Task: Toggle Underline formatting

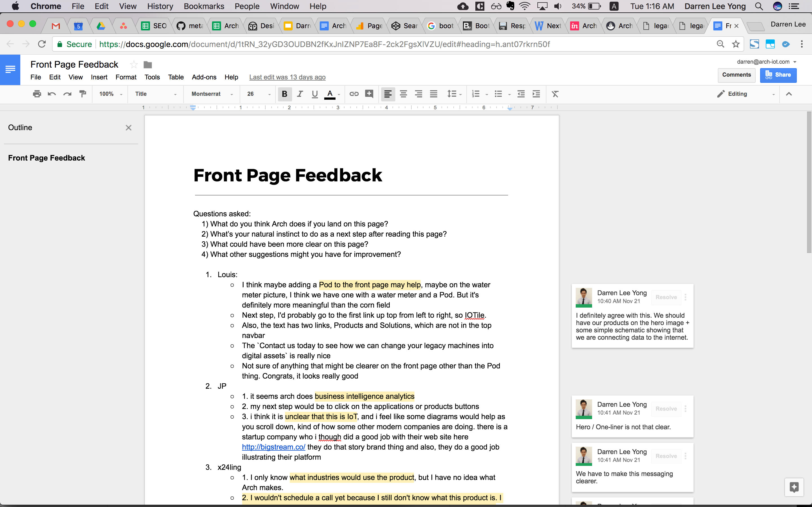Action: (x=314, y=94)
